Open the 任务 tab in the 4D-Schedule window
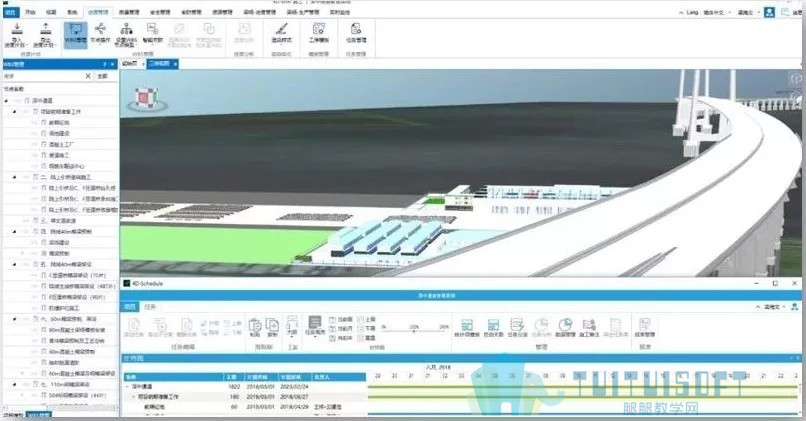 150,307
